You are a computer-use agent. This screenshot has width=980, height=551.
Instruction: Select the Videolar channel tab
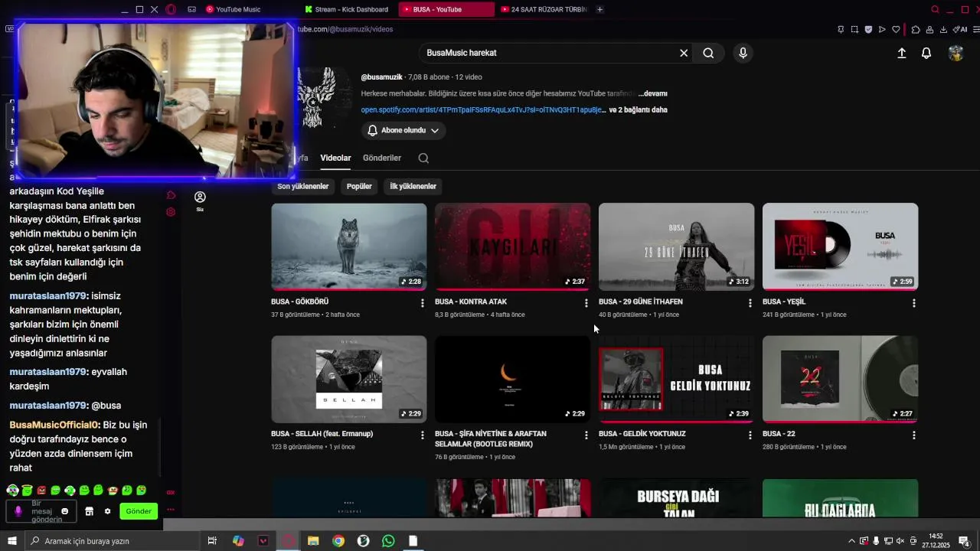click(335, 158)
